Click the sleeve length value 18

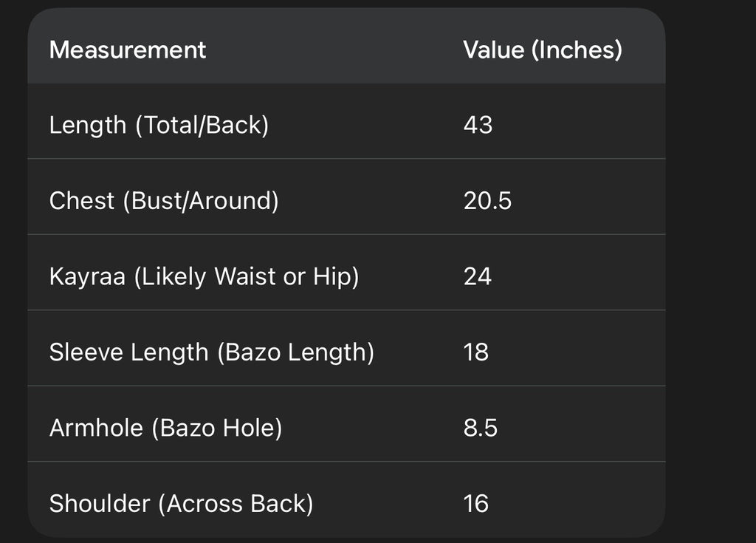476,352
